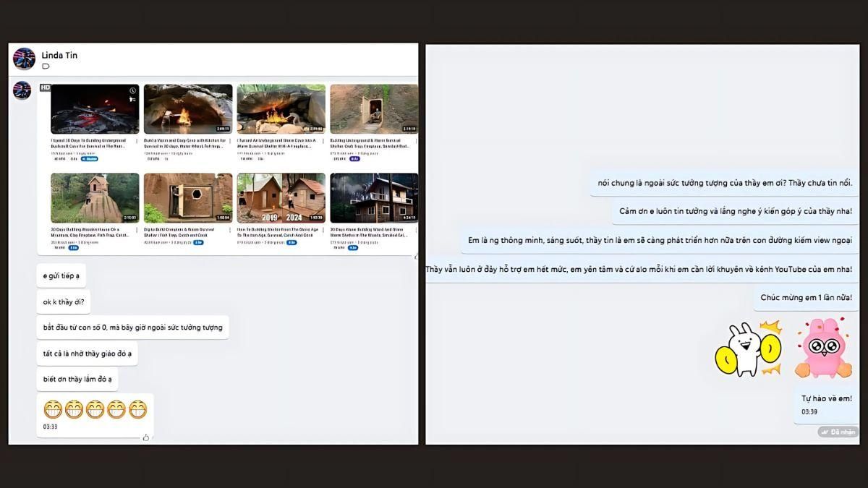
Task: Click the thumbs-up icon in the Đã nhận receipt badge
Action: pyautogui.click(x=825, y=431)
